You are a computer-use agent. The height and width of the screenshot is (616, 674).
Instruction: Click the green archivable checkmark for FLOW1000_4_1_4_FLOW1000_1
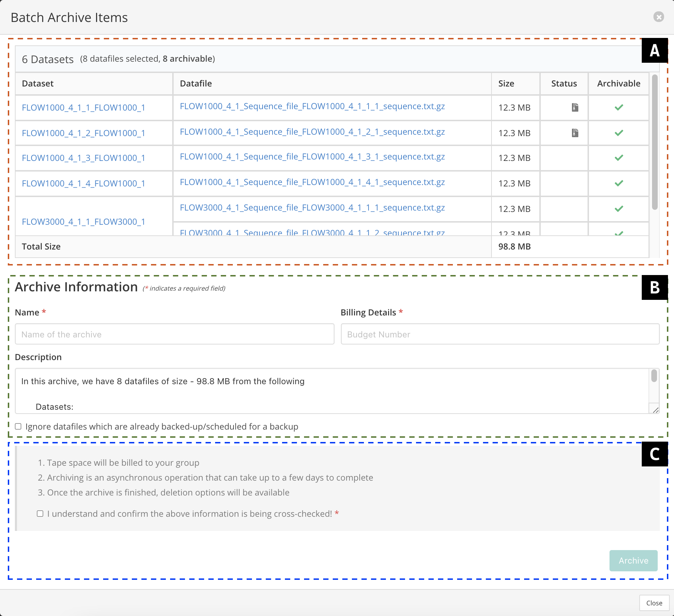pyautogui.click(x=619, y=183)
